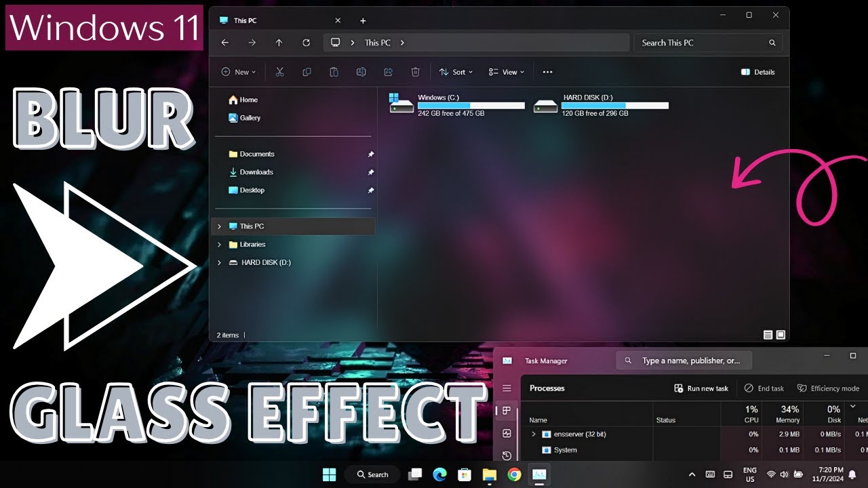Click chevron after This PC in address bar
The width and height of the screenshot is (868, 488).
(x=402, y=43)
